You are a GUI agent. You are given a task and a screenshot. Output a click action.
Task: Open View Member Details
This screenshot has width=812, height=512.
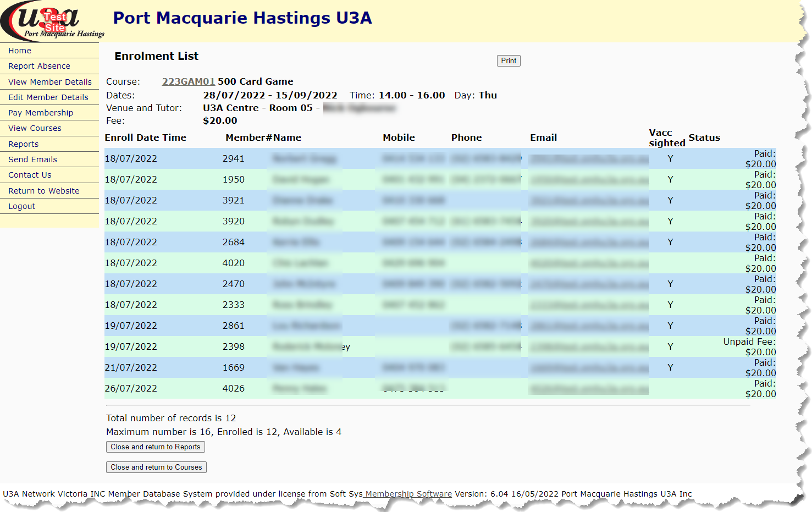pos(50,81)
